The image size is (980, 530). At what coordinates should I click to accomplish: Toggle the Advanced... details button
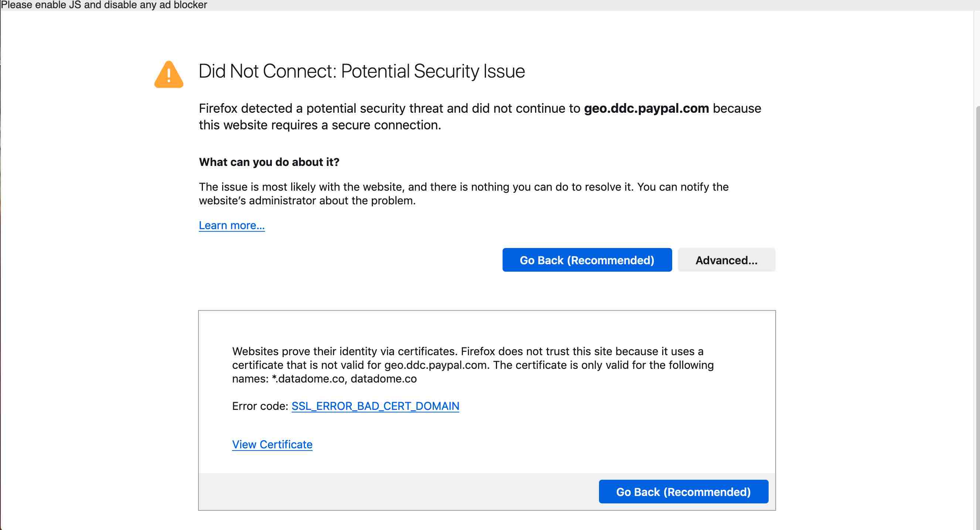[x=726, y=260]
